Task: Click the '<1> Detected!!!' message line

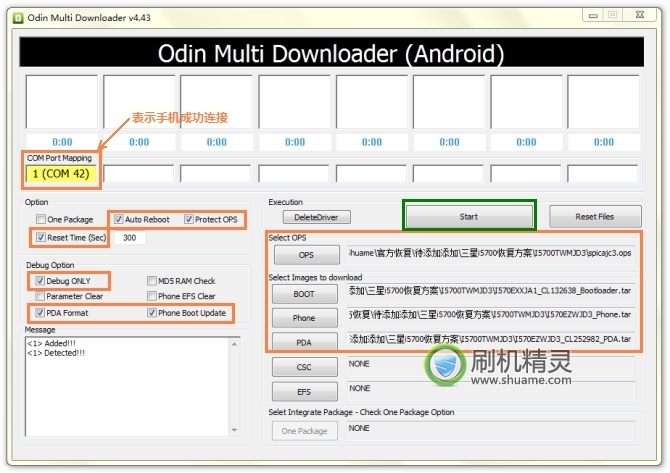Action: [56, 353]
